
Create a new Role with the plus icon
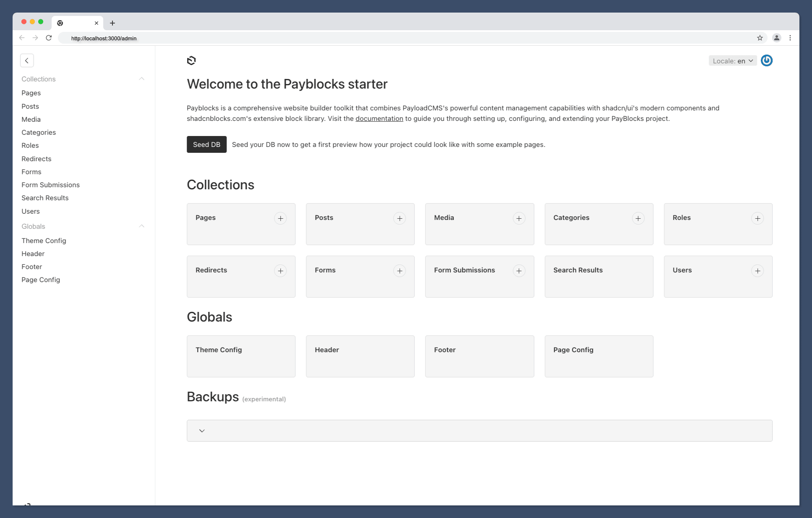[757, 218]
